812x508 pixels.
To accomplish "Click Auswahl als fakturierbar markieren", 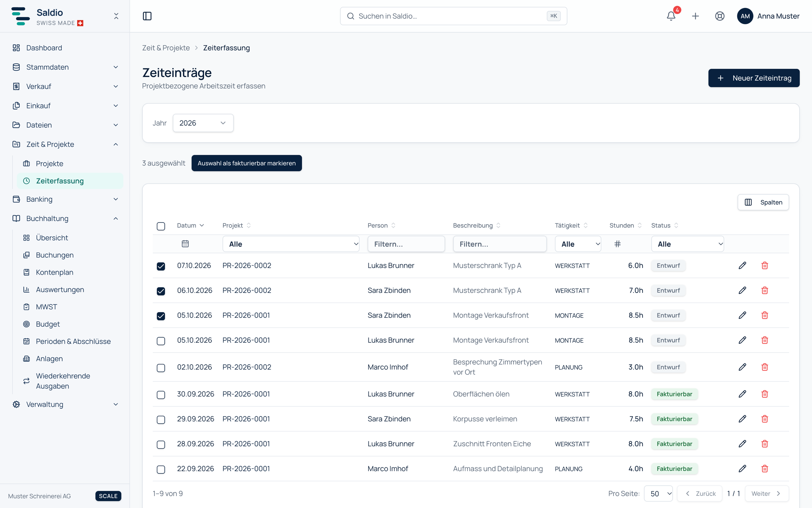I will pos(247,163).
